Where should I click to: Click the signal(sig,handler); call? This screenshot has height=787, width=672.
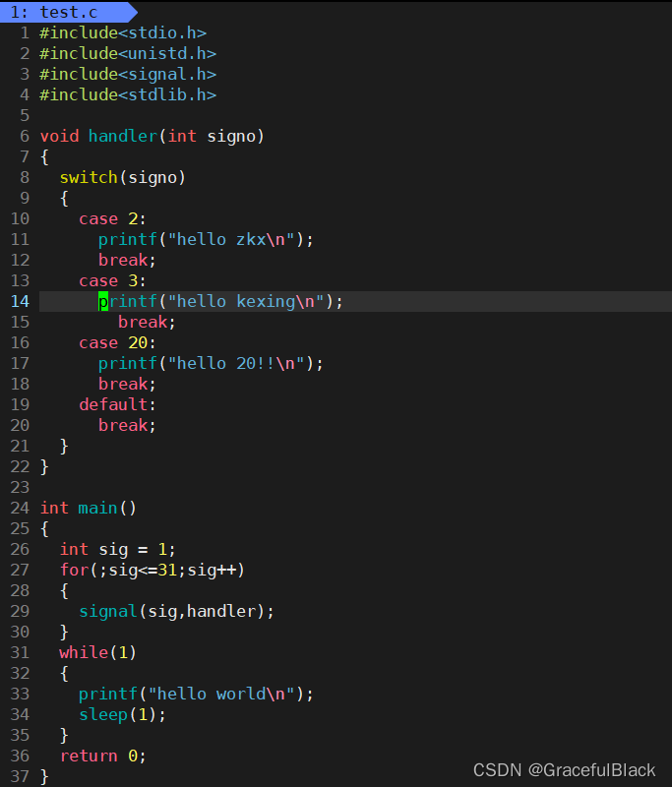(176, 611)
